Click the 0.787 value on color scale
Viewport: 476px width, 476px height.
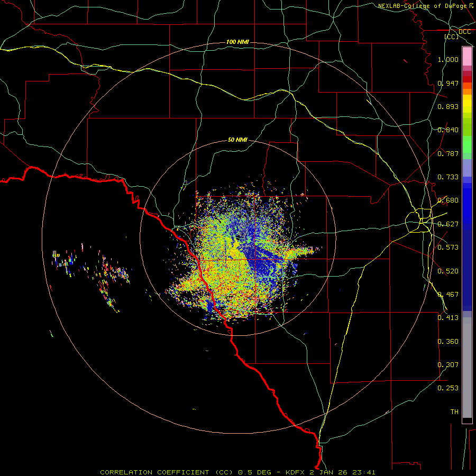(448, 153)
